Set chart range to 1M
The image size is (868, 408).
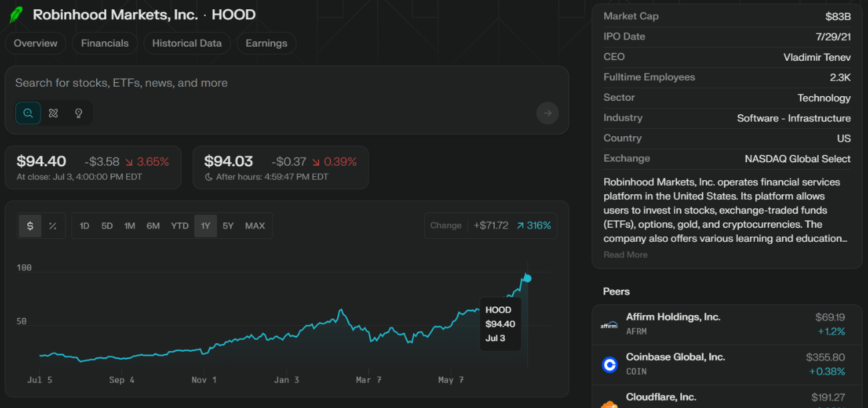130,226
